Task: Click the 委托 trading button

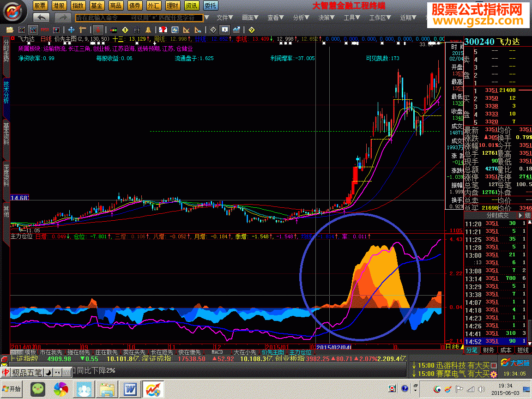Action: (x=211, y=6)
